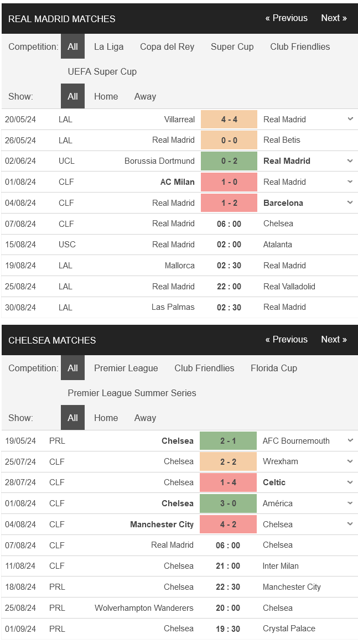Open the Chelsea 3 - 0 América score

[229, 503]
